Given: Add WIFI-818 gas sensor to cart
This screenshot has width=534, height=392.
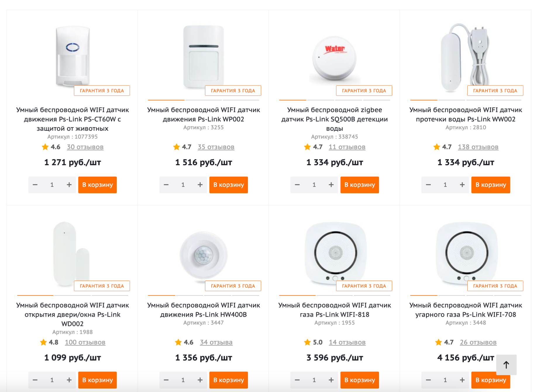Looking at the screenshot, I should coord(360,380).
